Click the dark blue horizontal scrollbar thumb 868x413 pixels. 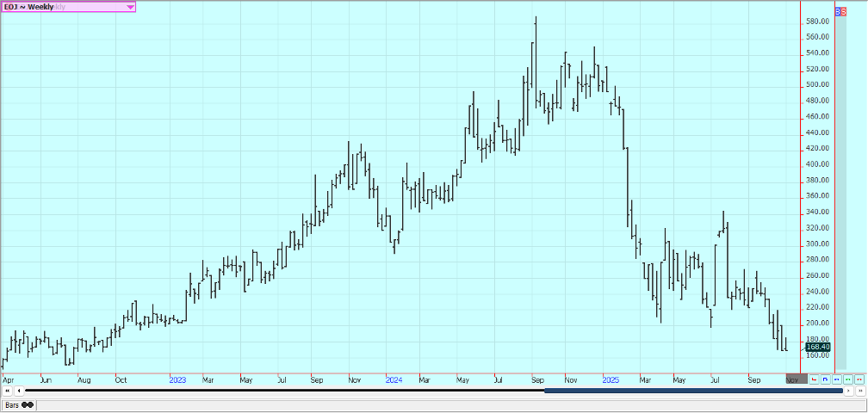pos(693,391)
